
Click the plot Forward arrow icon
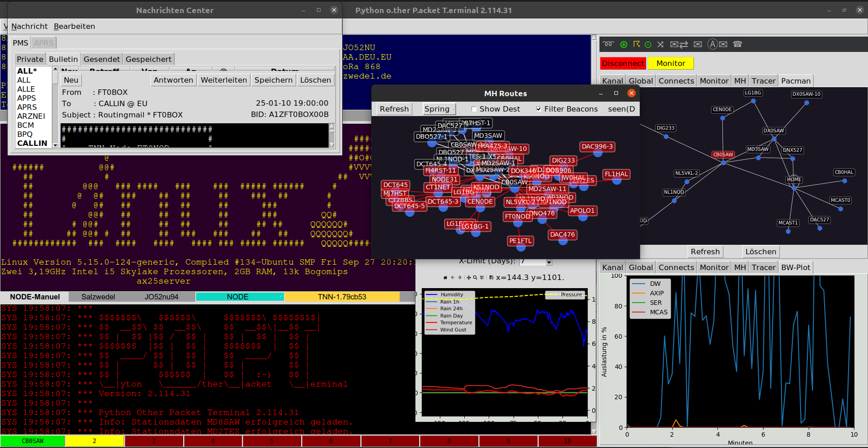coord(460,278)
